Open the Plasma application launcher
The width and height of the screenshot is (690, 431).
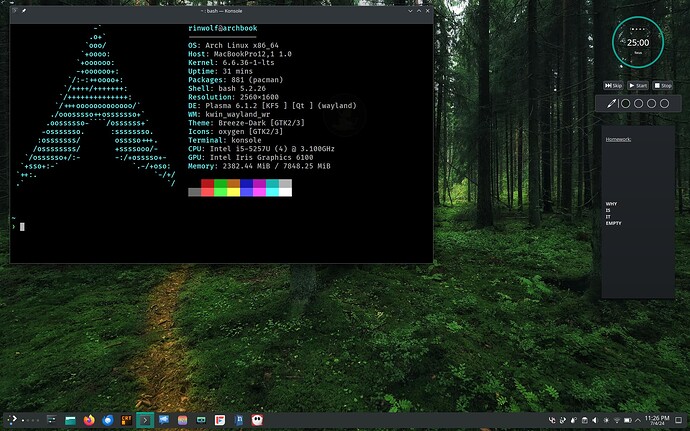coord(12,420)
